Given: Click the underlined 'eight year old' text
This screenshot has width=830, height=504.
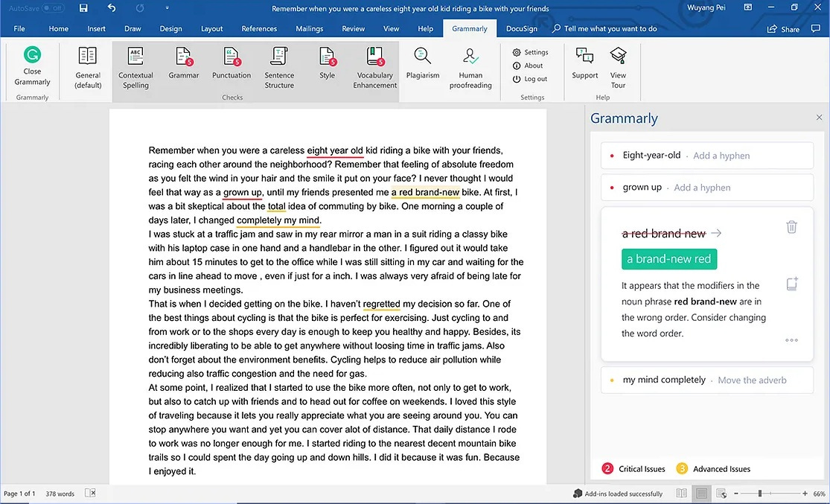Looking at the screenshot, I should click(x=334, y=150).
